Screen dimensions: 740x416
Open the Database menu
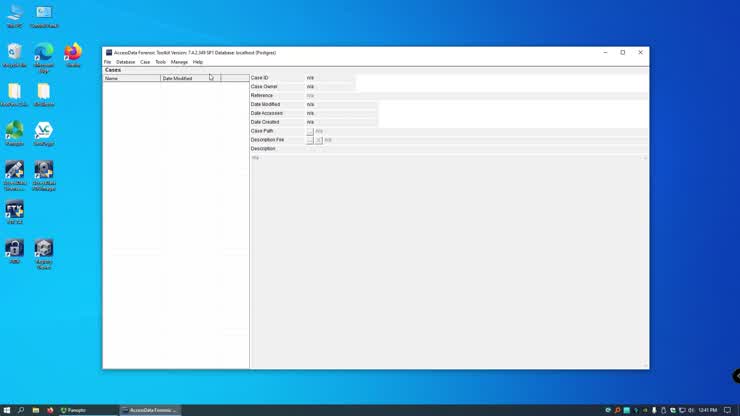tap(125, 62)
